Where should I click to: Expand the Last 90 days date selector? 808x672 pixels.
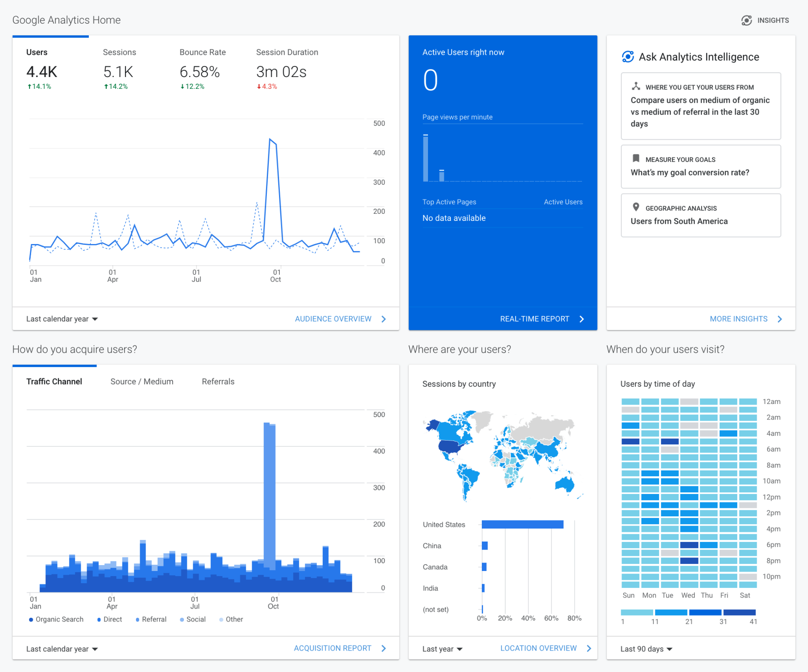(646, 649)
